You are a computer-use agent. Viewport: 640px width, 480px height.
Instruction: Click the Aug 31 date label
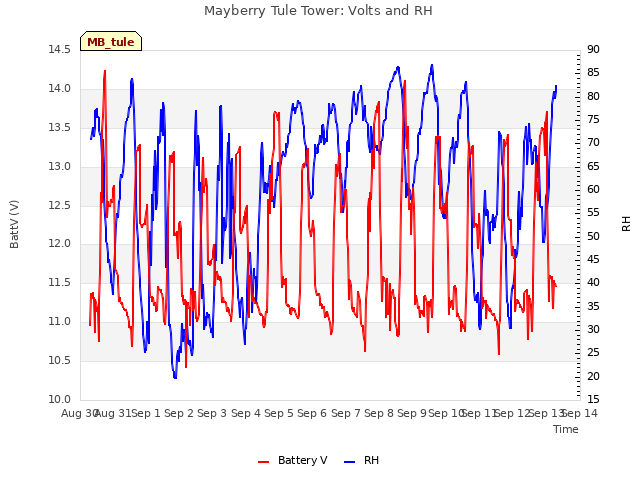click(113, 413)
